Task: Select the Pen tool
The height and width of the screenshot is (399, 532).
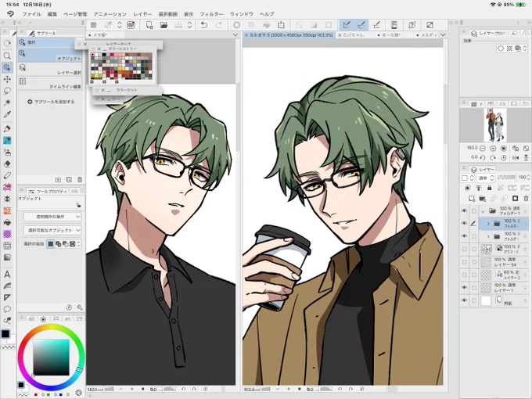Action: (7, 128)
